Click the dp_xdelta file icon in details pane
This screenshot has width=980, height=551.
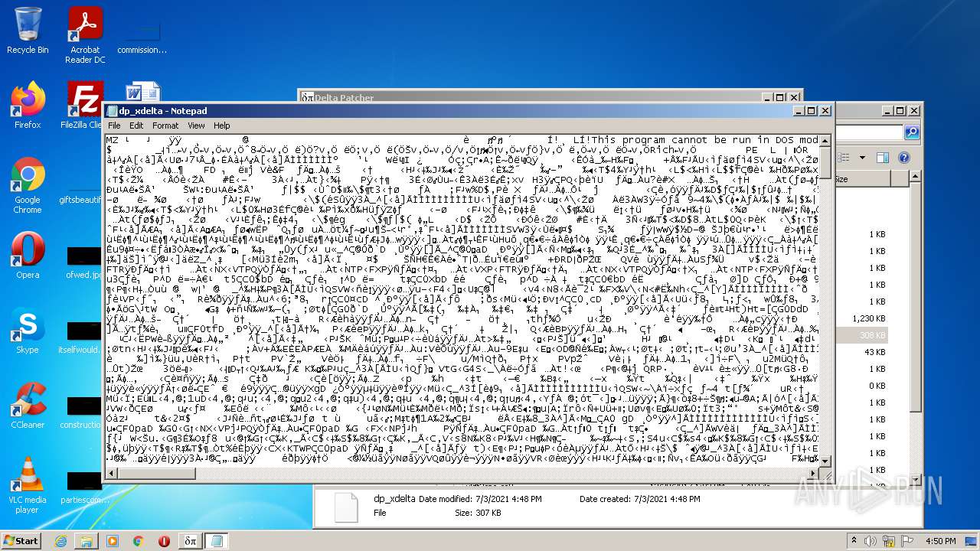point(346,507)
